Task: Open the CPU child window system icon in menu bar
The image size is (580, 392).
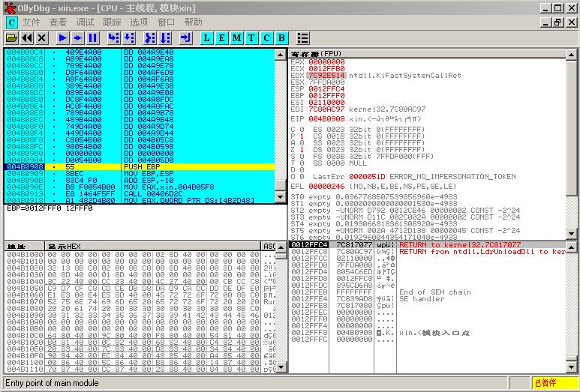Action: click(11, 22)
